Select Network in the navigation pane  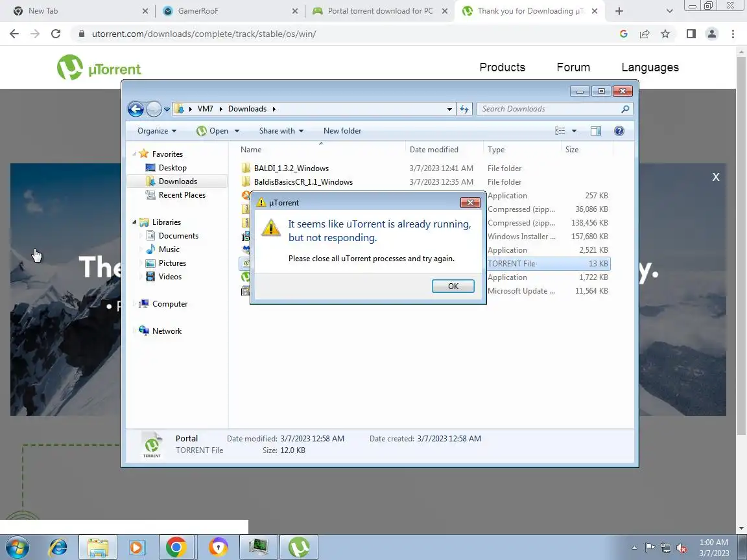167,331
